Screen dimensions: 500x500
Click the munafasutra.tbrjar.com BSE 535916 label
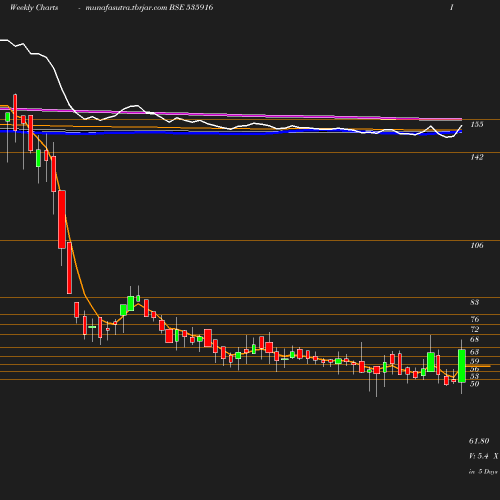(x=149, y=7)
